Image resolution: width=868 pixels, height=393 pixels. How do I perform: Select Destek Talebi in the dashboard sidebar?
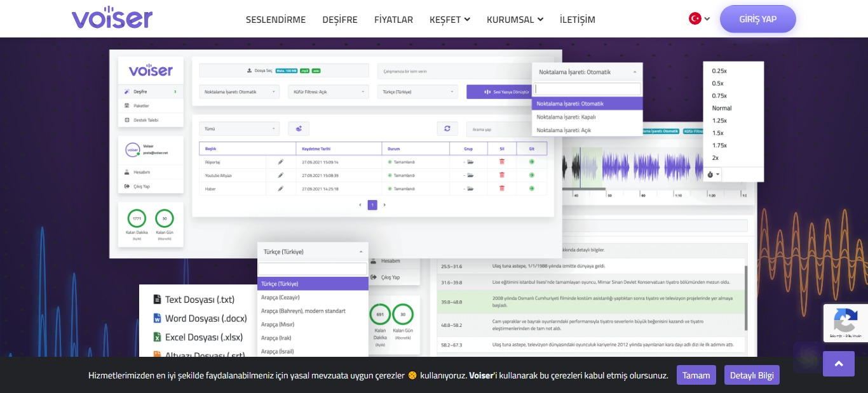pos(151,120)
